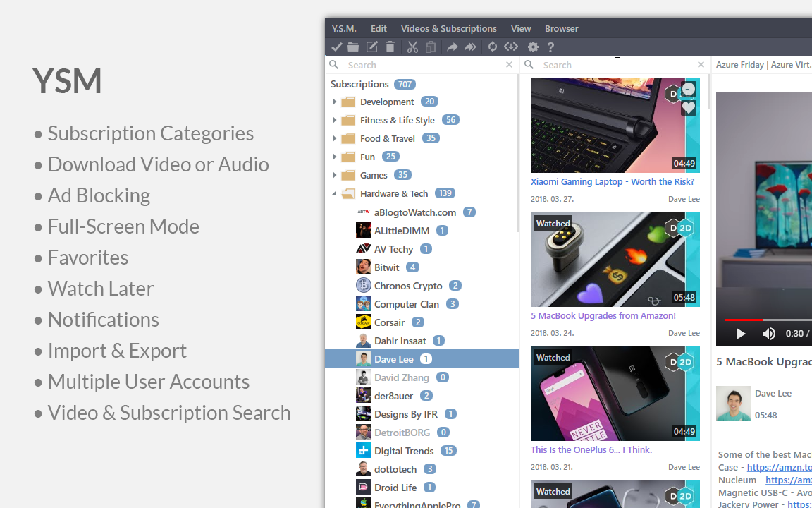Click the single-arrow forward toolbar icon

point(452,47)
